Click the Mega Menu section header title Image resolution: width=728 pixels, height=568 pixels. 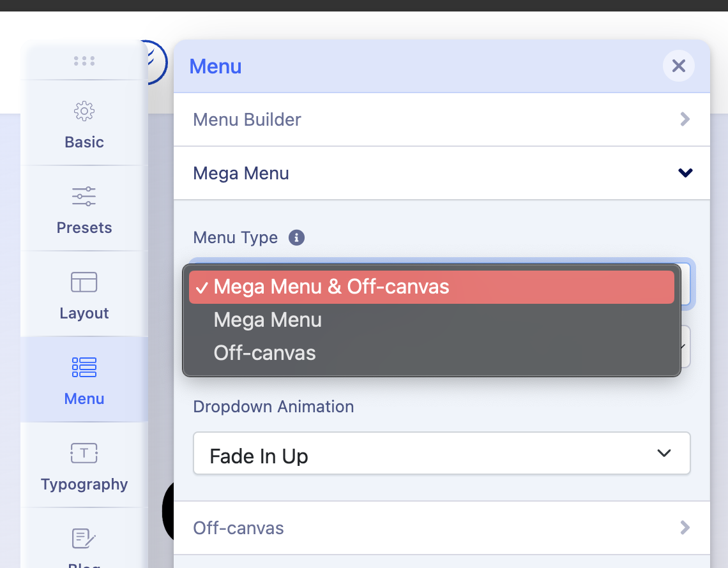(x=241, y=173)
